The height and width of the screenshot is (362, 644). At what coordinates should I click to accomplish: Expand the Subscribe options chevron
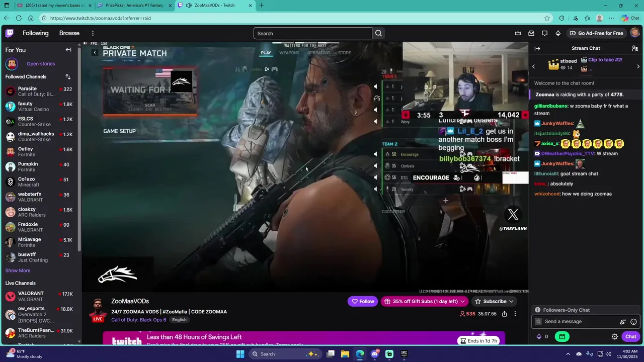(x=511, y=302)
